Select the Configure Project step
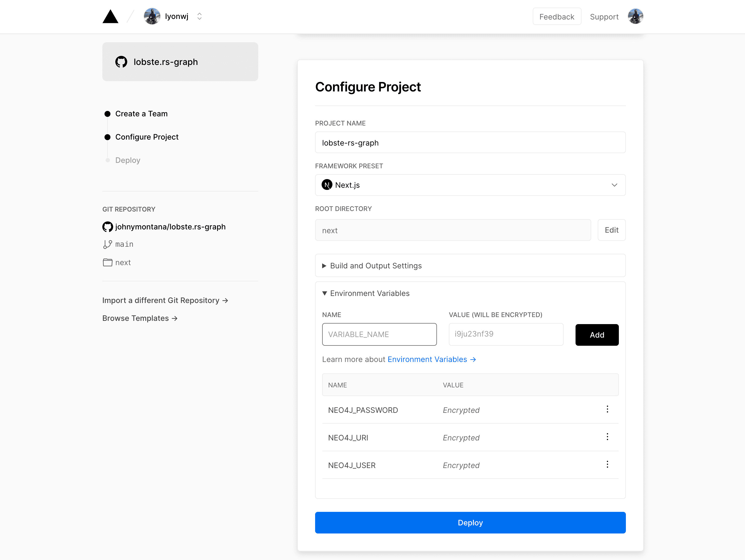 click(x=147, y=137)
